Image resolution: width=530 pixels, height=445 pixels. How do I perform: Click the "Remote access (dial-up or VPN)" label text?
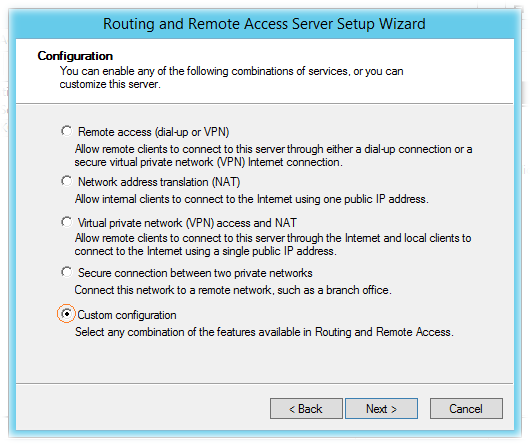click(x=154, y=132)
